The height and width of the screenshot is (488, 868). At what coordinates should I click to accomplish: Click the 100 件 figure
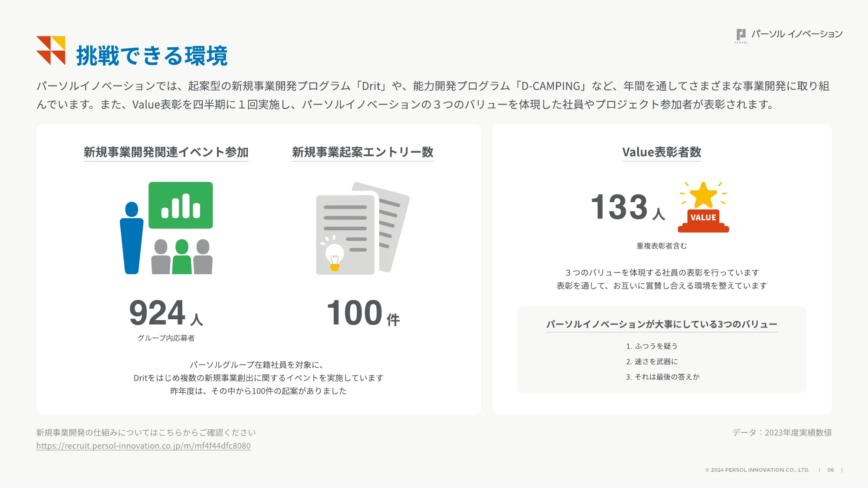(x=363, y=313)
